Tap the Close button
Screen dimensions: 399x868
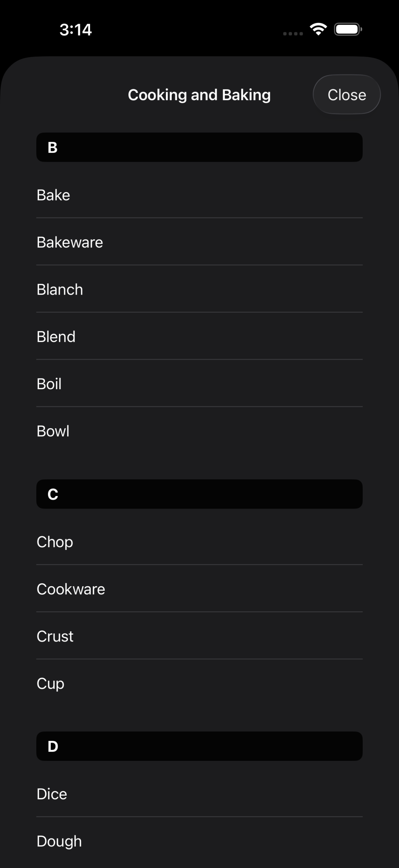tap(346, 95)
